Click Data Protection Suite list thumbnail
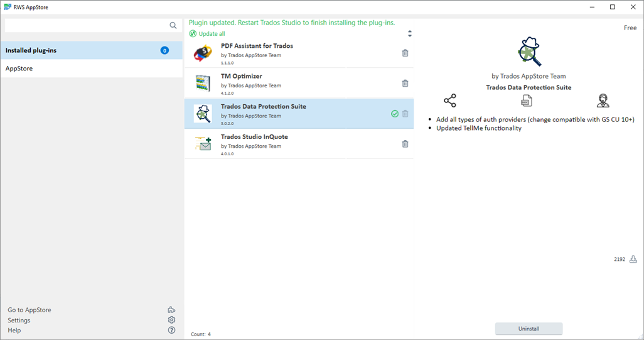Screen dimensions: 644x340 pyautogui.click(x=203, y=114)
